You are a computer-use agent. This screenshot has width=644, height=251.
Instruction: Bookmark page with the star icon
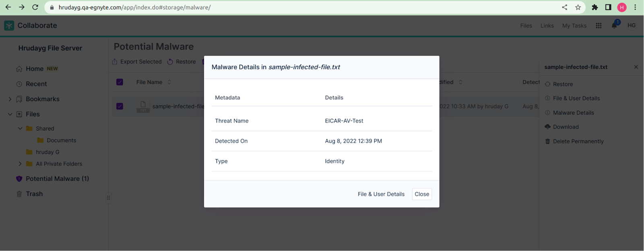coord(578,7)
